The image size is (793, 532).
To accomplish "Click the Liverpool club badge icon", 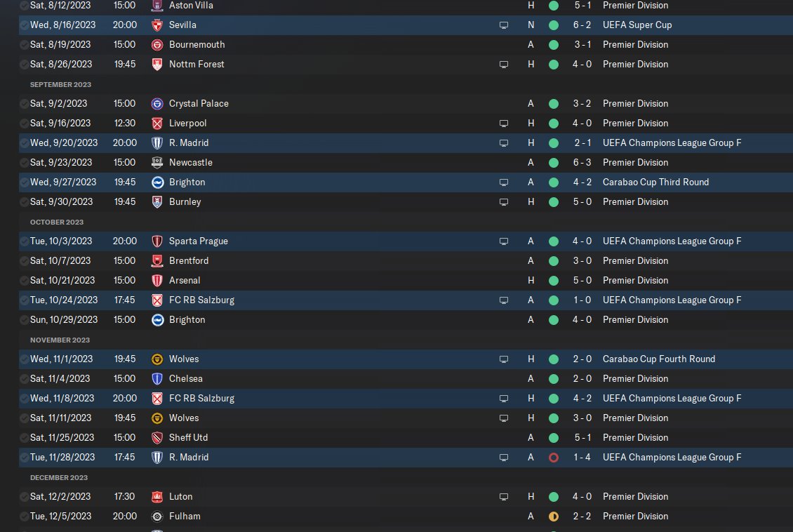I will pos(157,124).
